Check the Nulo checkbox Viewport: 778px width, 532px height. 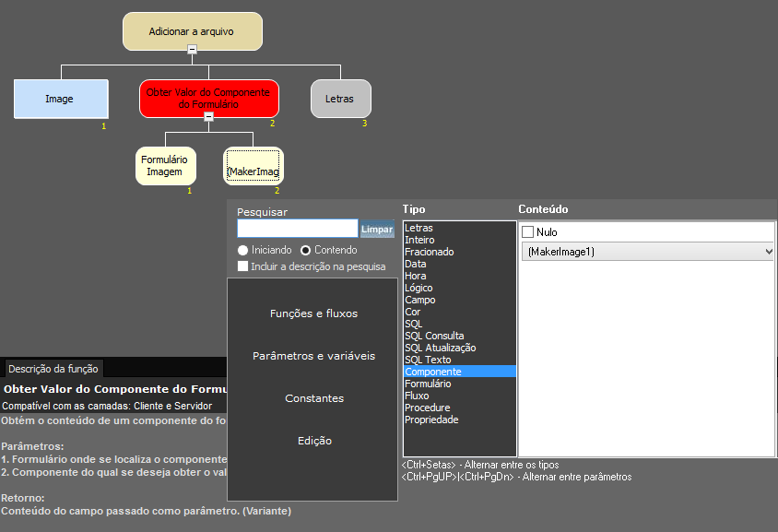coord(528,232)
